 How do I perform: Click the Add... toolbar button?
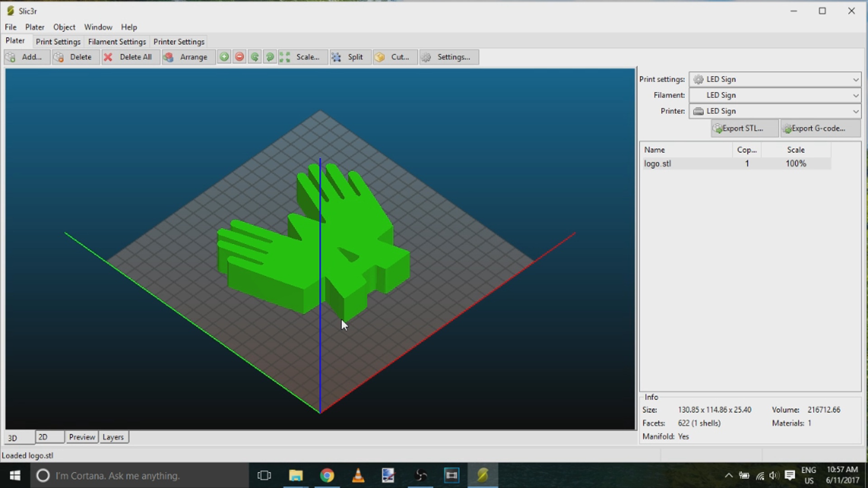point(27,57)
